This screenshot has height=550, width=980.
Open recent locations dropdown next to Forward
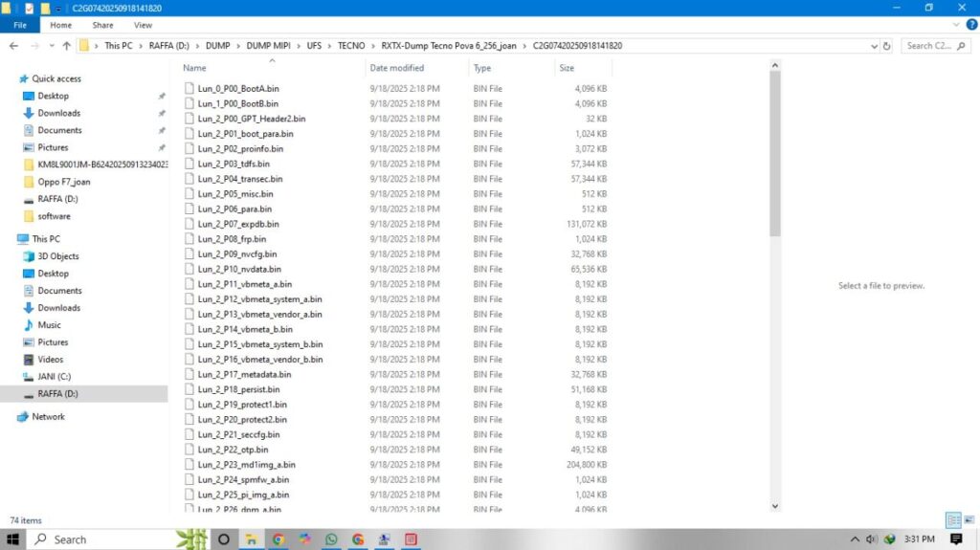pyautogui.click(x=52, y=46)
